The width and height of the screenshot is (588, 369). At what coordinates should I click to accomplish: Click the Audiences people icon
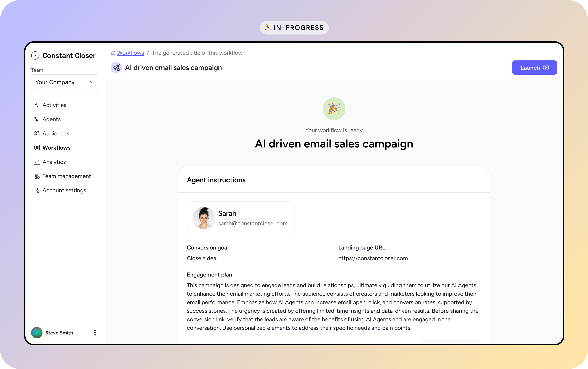[37, 133]
